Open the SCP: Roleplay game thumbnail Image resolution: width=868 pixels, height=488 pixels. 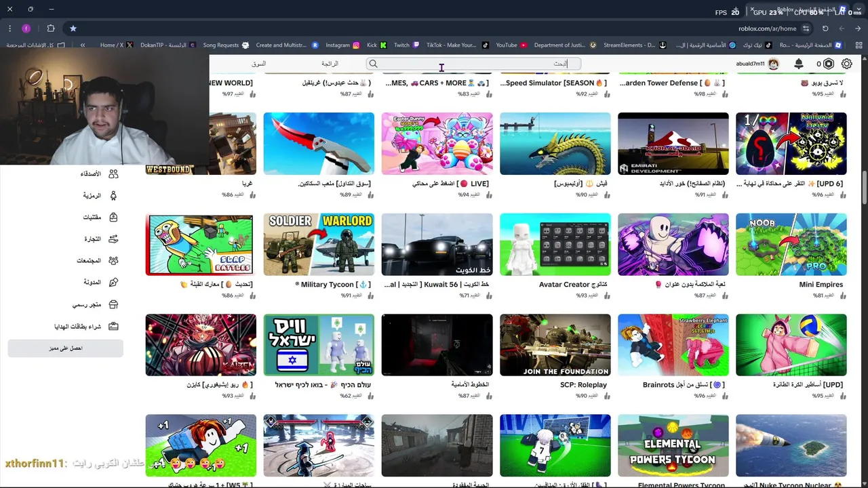click(555, 345)
